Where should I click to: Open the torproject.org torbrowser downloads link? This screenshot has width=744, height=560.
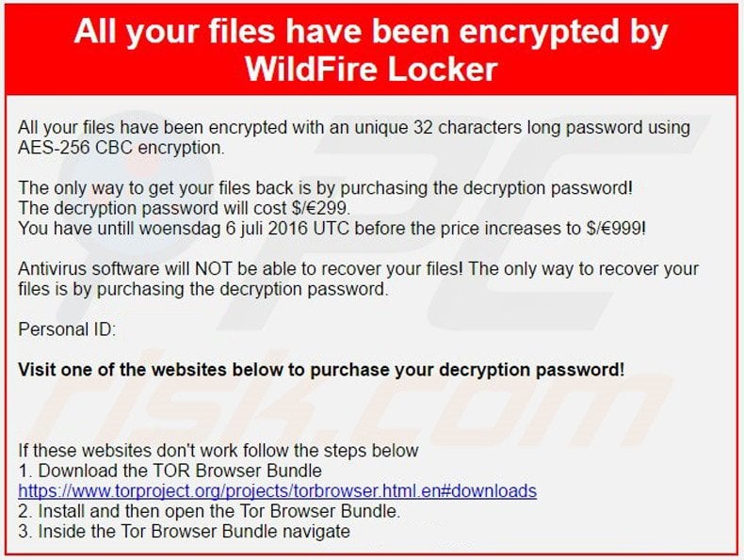click(x=277, y=491)
